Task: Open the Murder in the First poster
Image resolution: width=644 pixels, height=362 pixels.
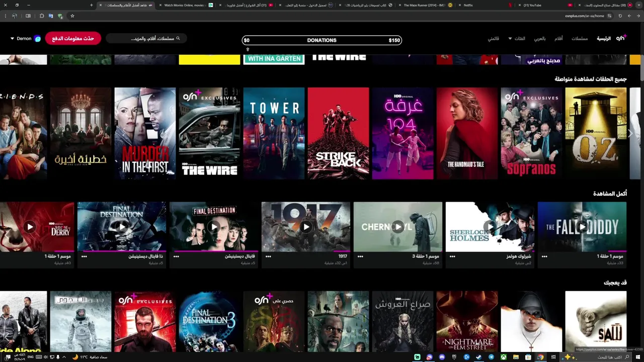Action: click(x=145, y=133)
